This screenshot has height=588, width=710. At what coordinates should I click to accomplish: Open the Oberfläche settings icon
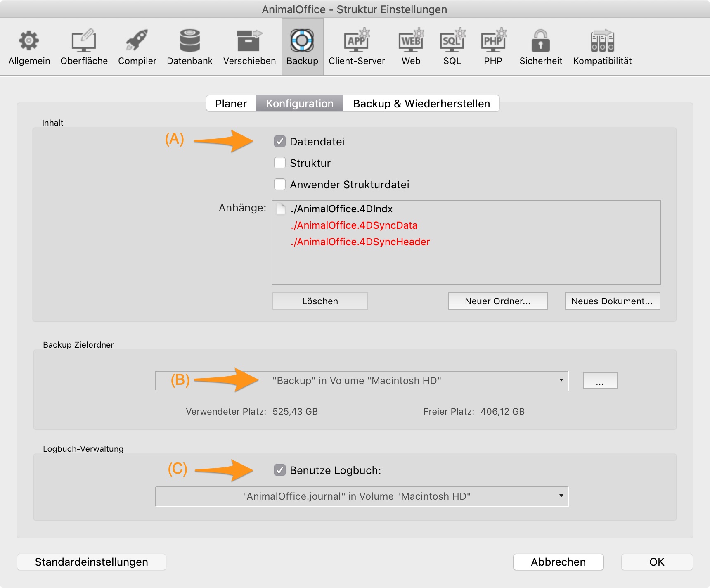pyautogui.click(x=84, y=41)
